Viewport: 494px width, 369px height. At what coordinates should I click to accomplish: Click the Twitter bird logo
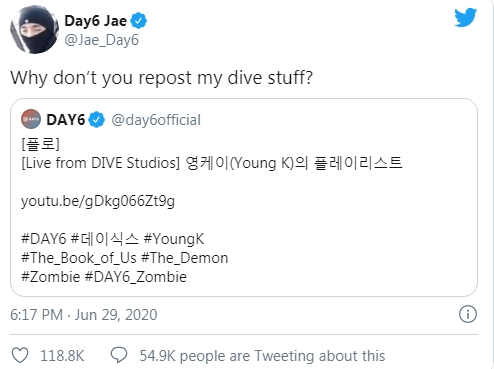465,17
